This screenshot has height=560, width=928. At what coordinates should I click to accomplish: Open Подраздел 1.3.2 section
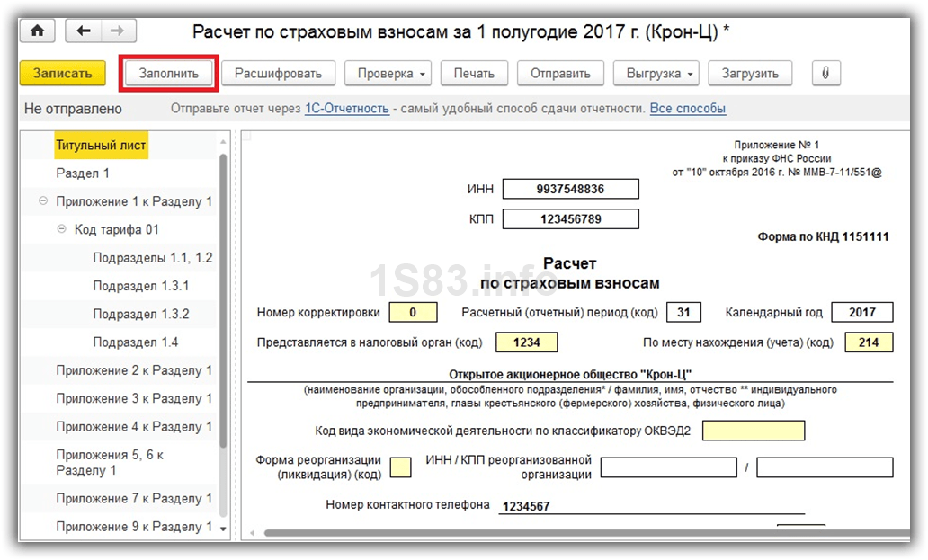click(141, 314)
